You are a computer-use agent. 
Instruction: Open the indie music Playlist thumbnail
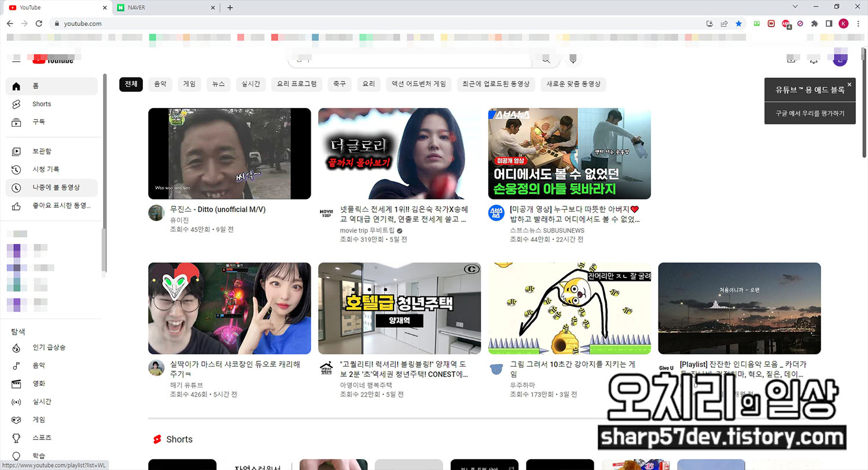740,309
